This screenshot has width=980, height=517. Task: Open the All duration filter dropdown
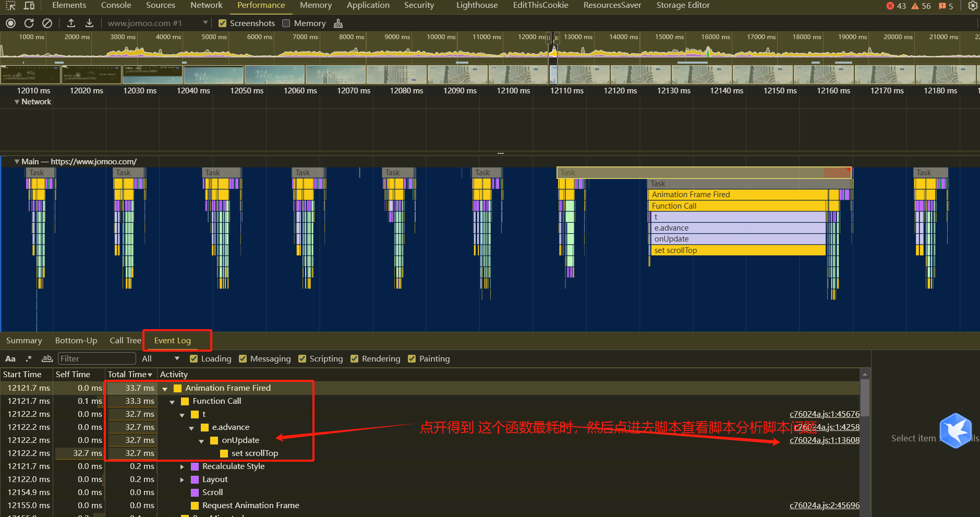(x=160, y=358)
